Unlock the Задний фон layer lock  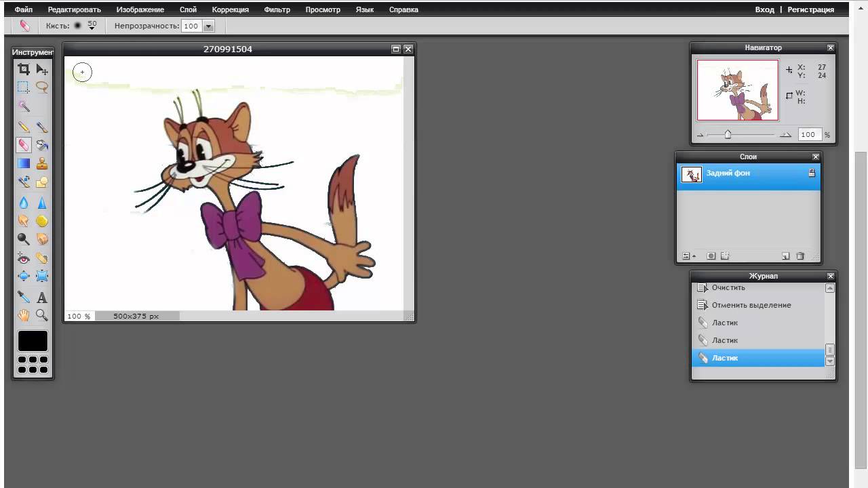click(811, 174)
